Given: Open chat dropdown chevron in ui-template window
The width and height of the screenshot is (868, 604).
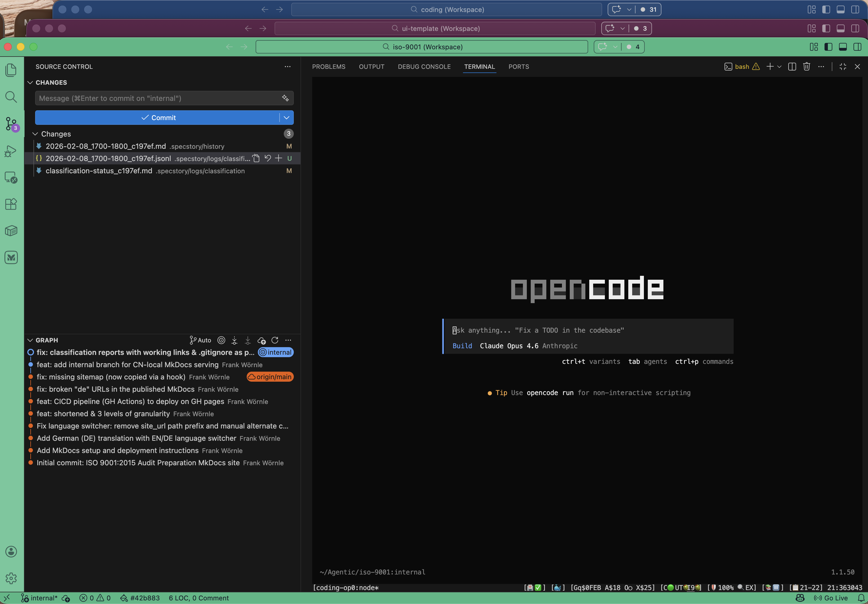Looking at the screenshot, I should click(x=622, y=28).
